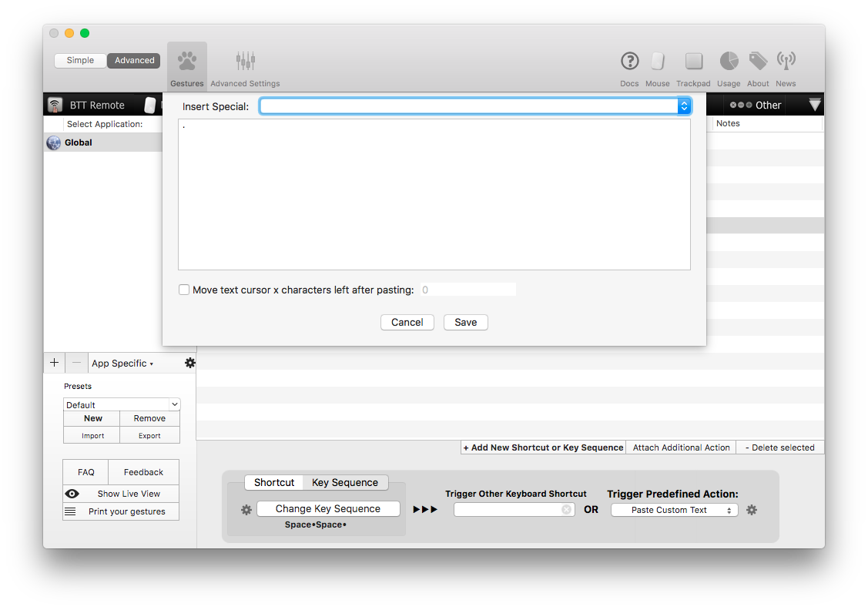The width and height of the screenshot is (868, 610).
Task: Open the About tag icon
Action: [x=758, y=61]
